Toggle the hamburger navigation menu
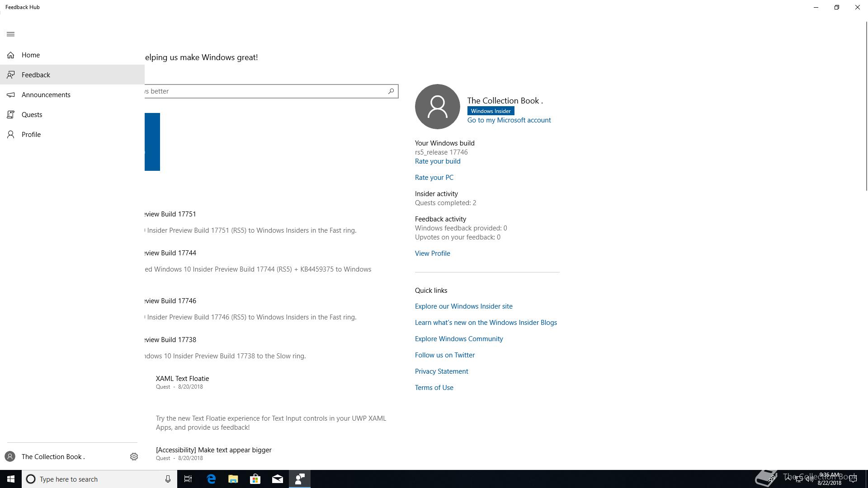The image size is (868, 488). click(x=11, y=34)
